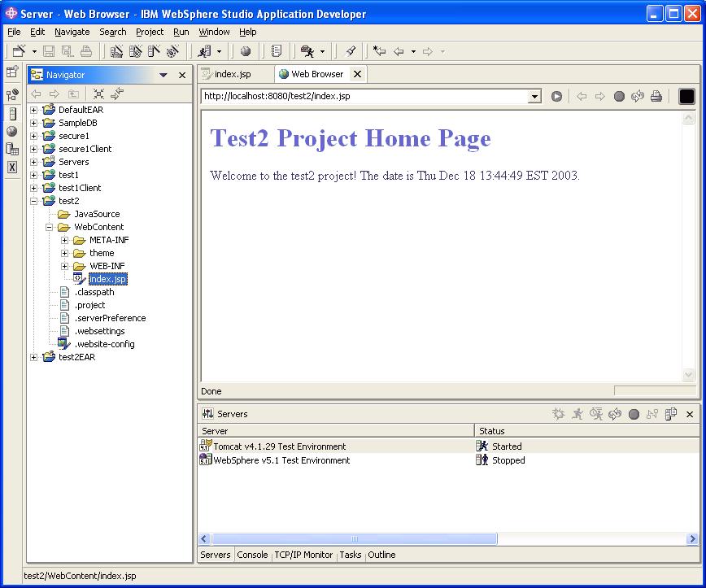The height and width of the screenshot is (588, 706).
Task: Collapse the WebContent folder node
Action: coord(49,228)
